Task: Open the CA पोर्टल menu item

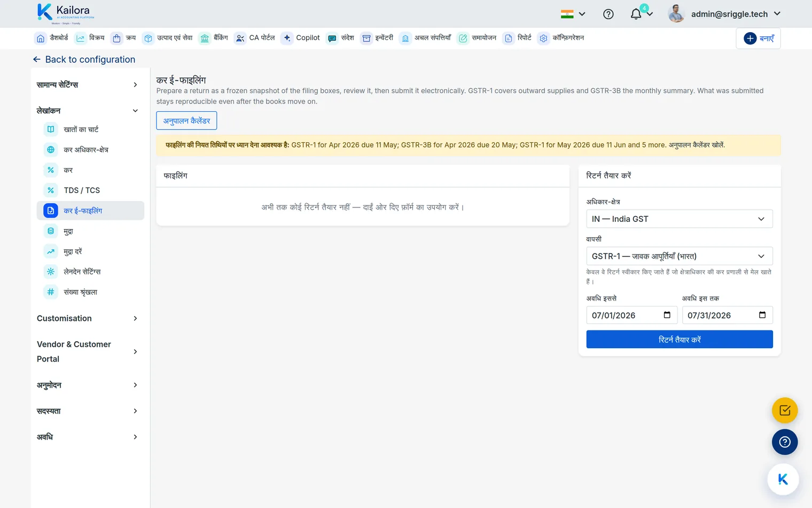Action: point(255,38)
